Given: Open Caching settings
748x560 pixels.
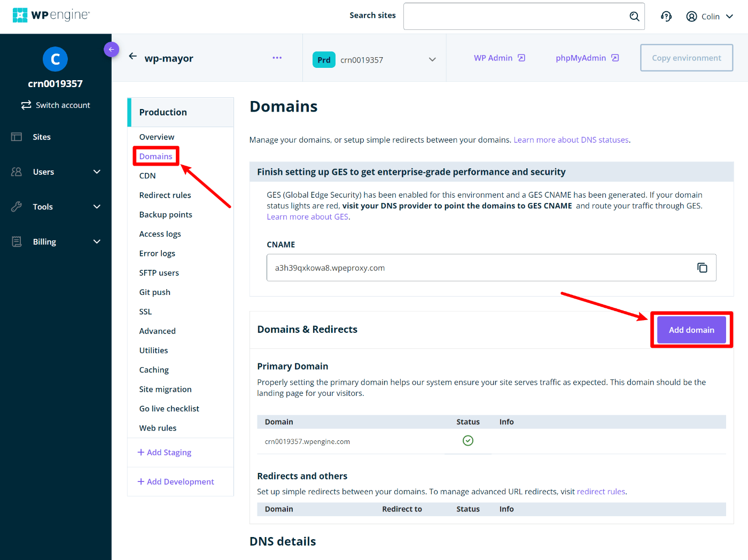Looking at the screenshot, I should click(154, 370).
